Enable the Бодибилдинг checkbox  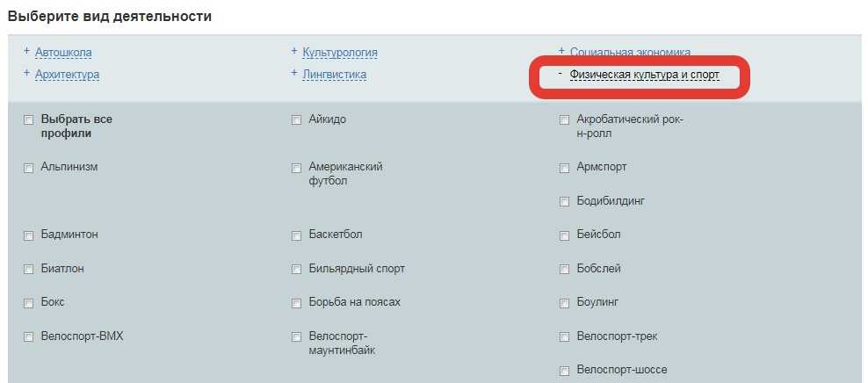[565, 202]
